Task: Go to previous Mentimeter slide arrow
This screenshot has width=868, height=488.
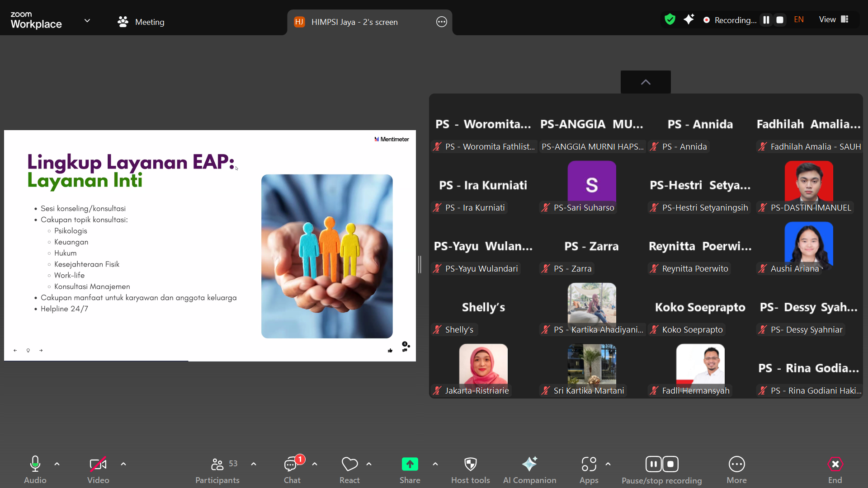Action: [x=15, y=350]
